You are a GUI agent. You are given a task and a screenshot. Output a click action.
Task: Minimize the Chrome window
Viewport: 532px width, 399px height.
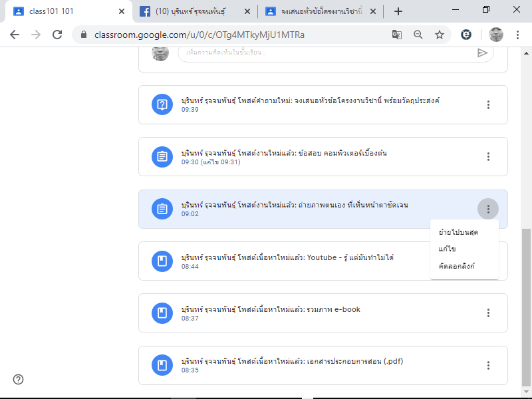click(456, 9)
